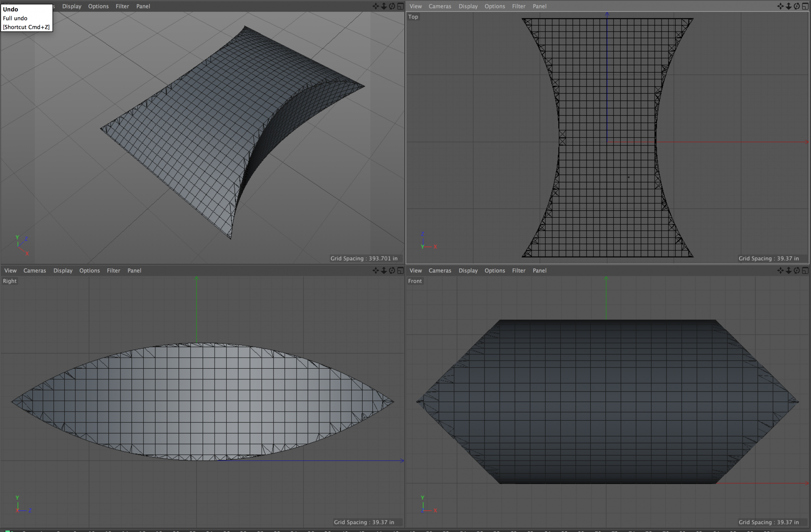The height and width of the screenshot is (532, 811).
Task: Select the pan camera icon in the perspective viewport
Action: [375, 6]
